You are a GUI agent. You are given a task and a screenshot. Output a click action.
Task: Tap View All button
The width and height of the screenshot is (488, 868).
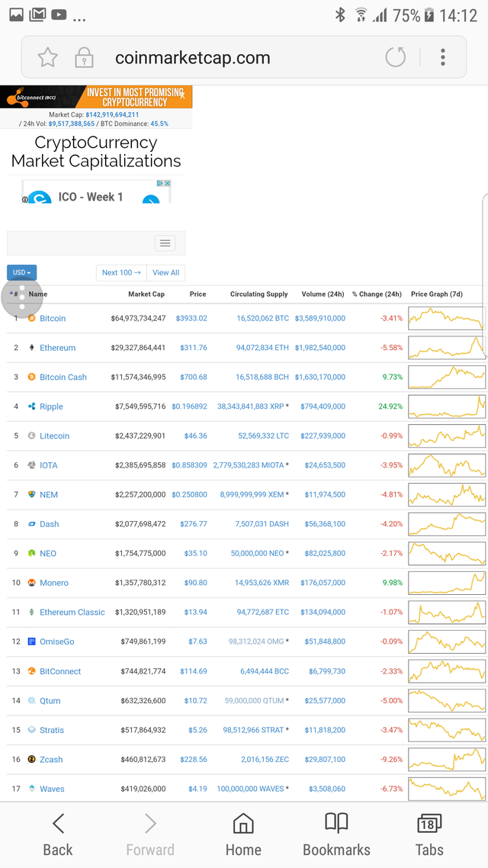point(166,272)
